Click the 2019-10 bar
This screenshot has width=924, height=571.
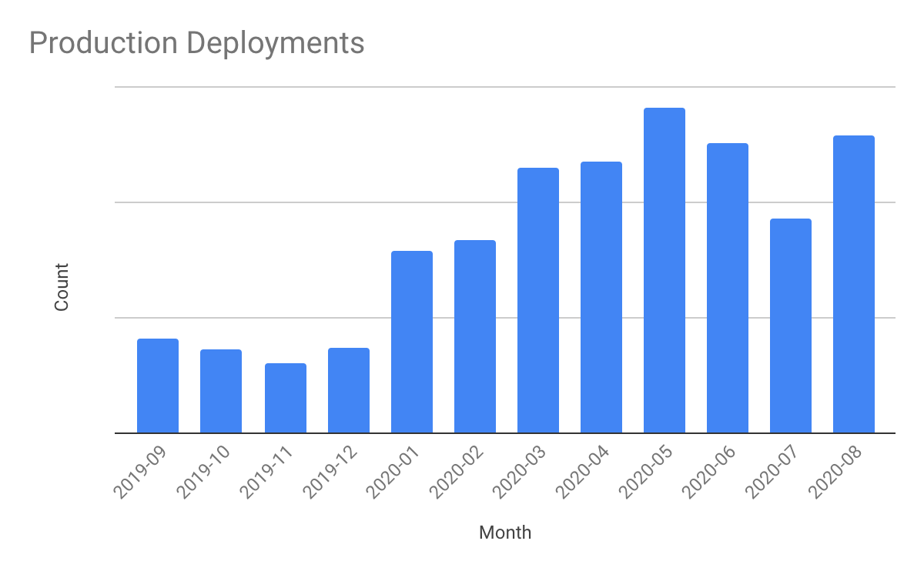coord(220,391)
